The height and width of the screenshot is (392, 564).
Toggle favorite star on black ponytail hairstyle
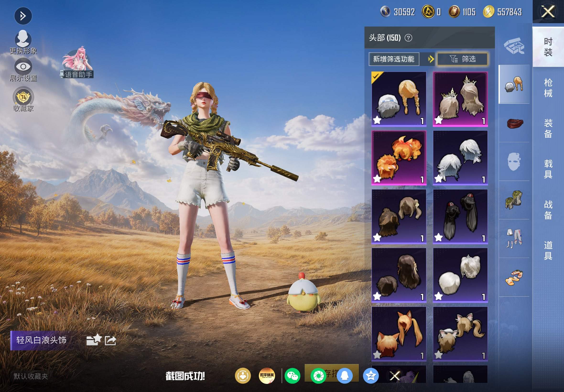[x=439, y=238]
